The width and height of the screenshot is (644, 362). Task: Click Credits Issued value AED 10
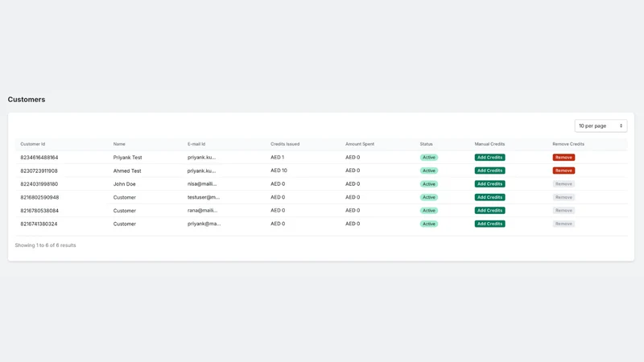click(x=279, y=171)
